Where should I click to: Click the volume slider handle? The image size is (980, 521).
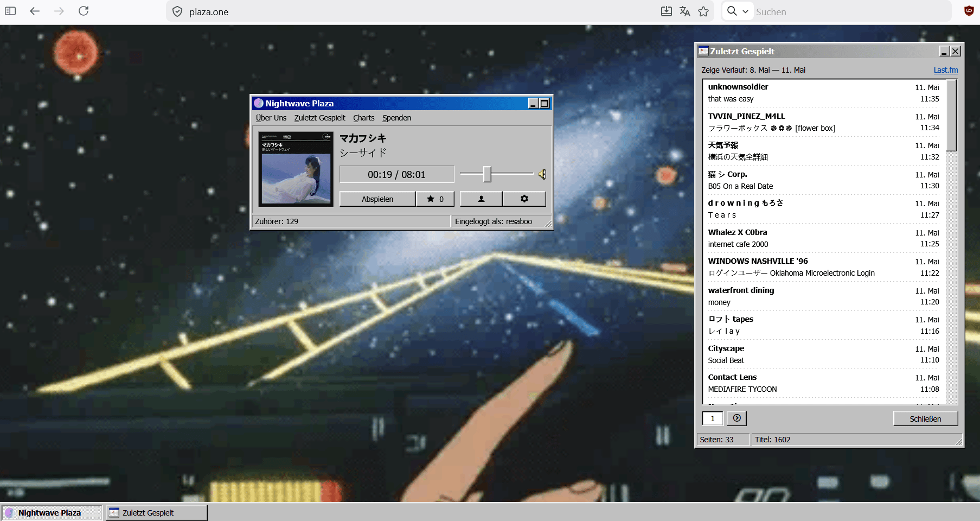click(488, 174)
